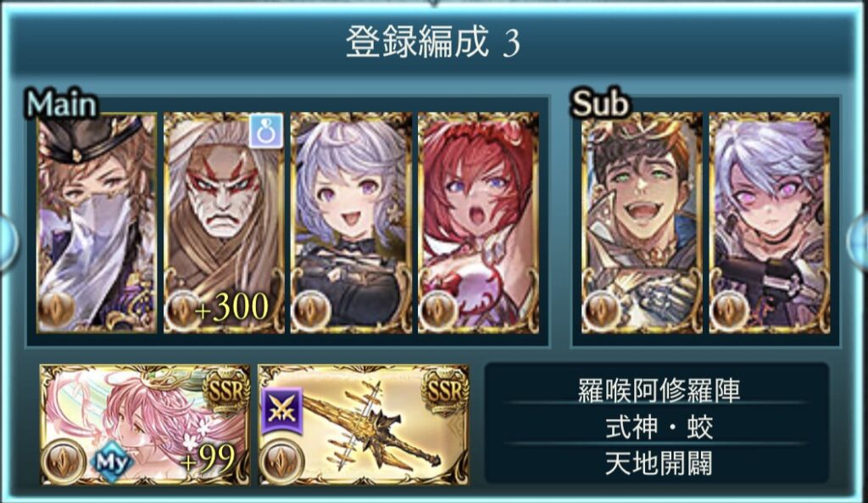Choose the 式神・蛟 skill entry

click(x=658, y=428)
